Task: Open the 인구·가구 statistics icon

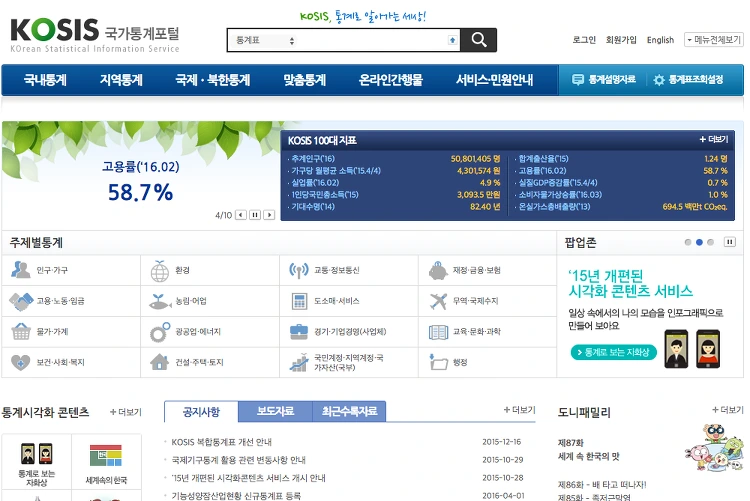Action: click(21, 270)
